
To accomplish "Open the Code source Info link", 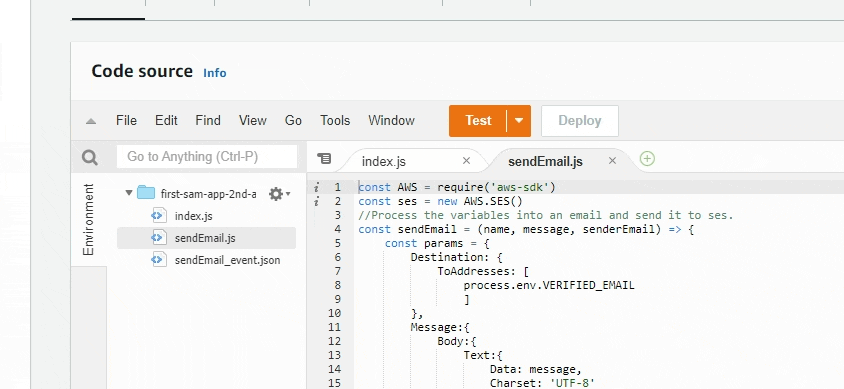I will [x=215, y=73].
